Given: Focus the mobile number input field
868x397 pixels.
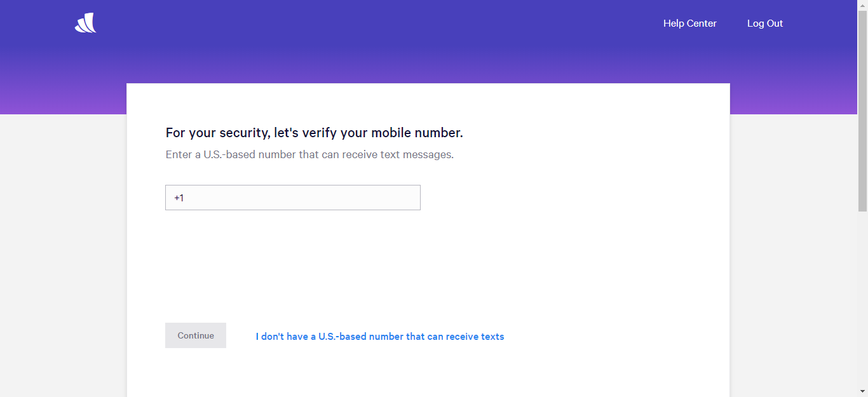Looking at the screenshot, I should click(299, 198).
